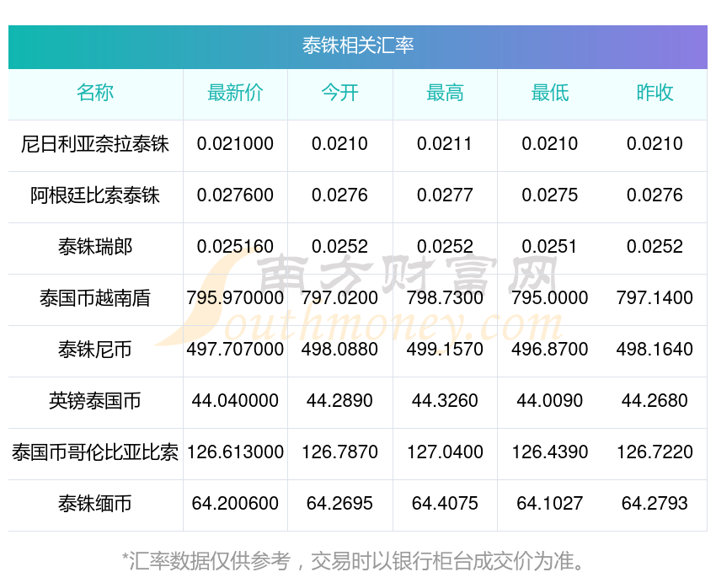Open the 阿根廷比索泰铢 row name
This screenshot has width=716, height=588.
(x=95, y=195)
